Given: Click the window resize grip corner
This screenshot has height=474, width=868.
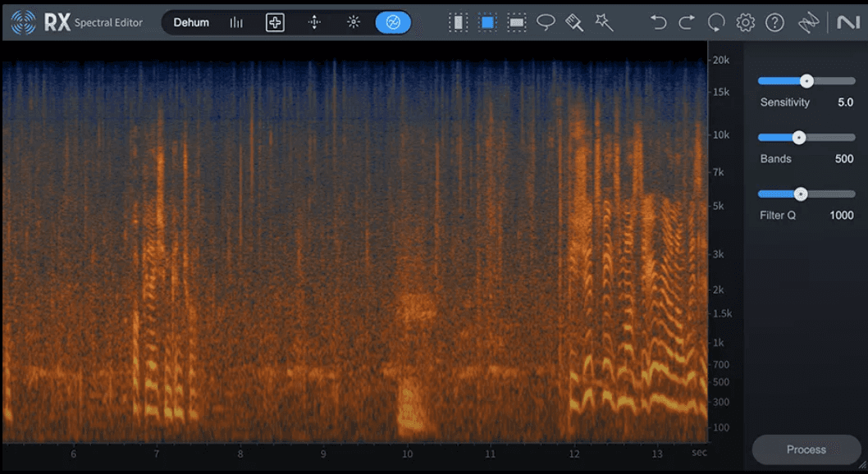Looking at the screenshot, I should pyautogui.click(x=861, y=467).
